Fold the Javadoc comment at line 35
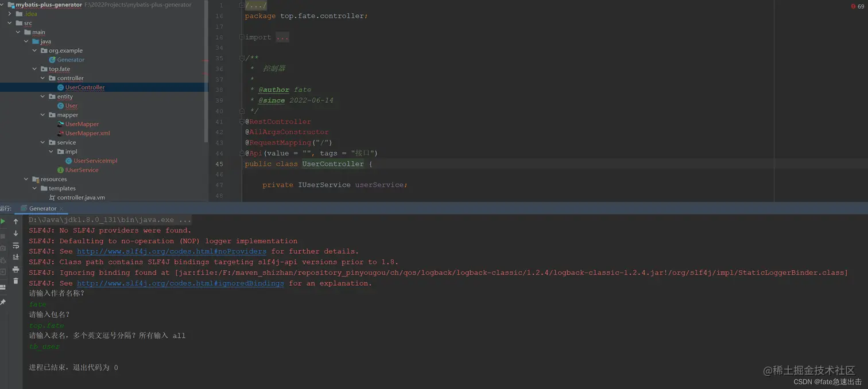Image resolution: width=868 pixels, height=389 pixels. tap(242, 58)
